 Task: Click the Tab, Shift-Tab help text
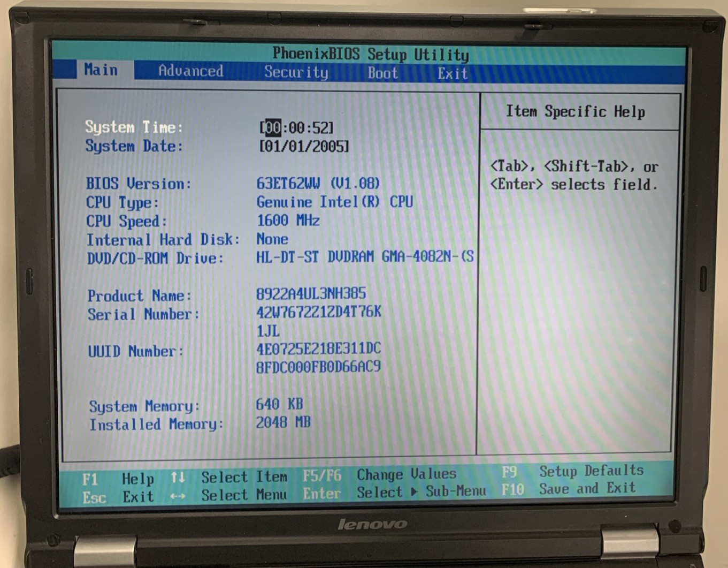pos(574,176)
